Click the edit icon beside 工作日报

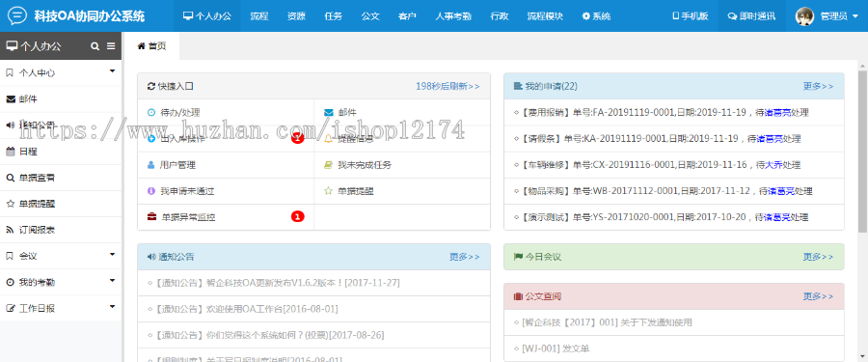10,308
